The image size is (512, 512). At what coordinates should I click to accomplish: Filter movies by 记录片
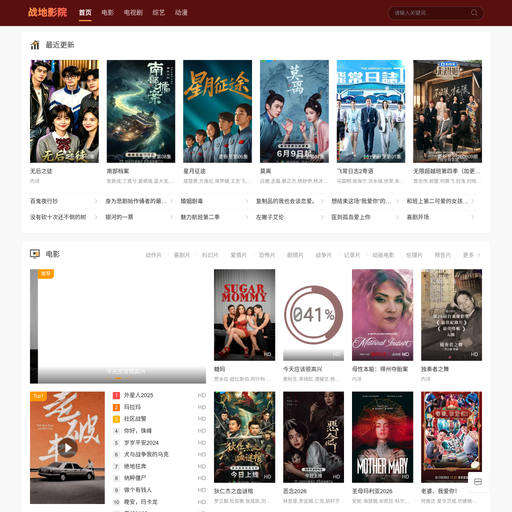352,255
